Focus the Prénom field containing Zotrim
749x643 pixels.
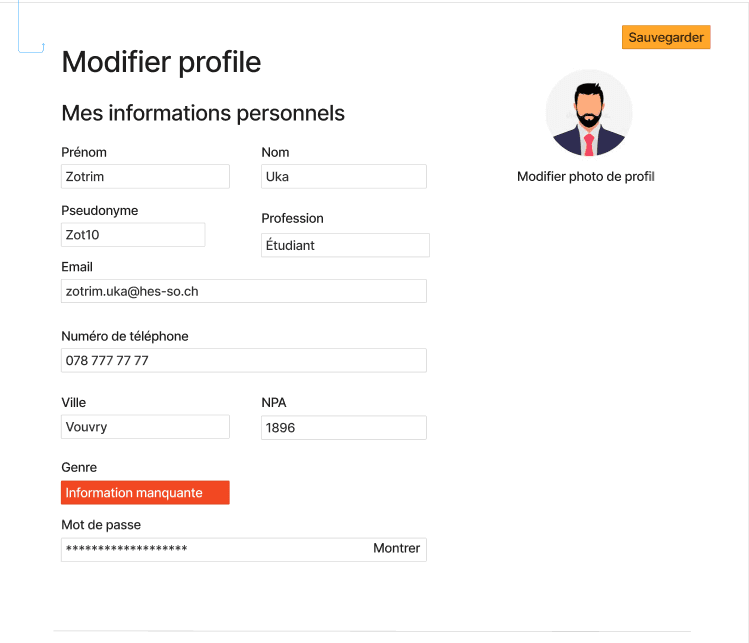tap(145, 176)
